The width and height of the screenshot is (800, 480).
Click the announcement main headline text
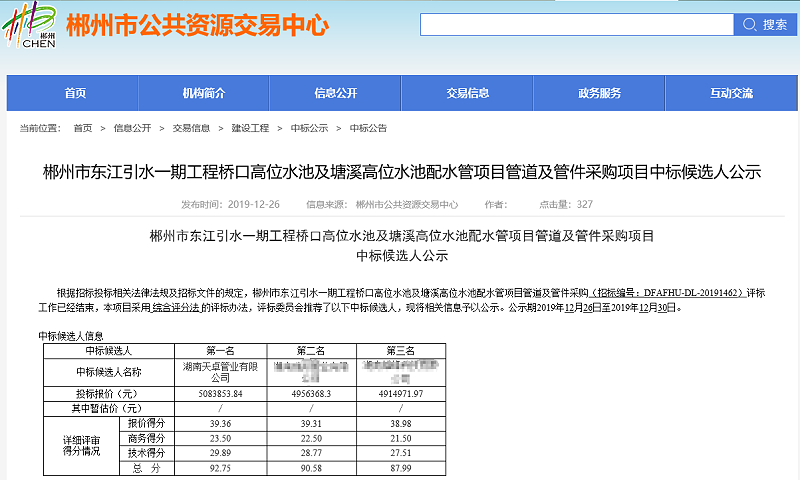401,172
